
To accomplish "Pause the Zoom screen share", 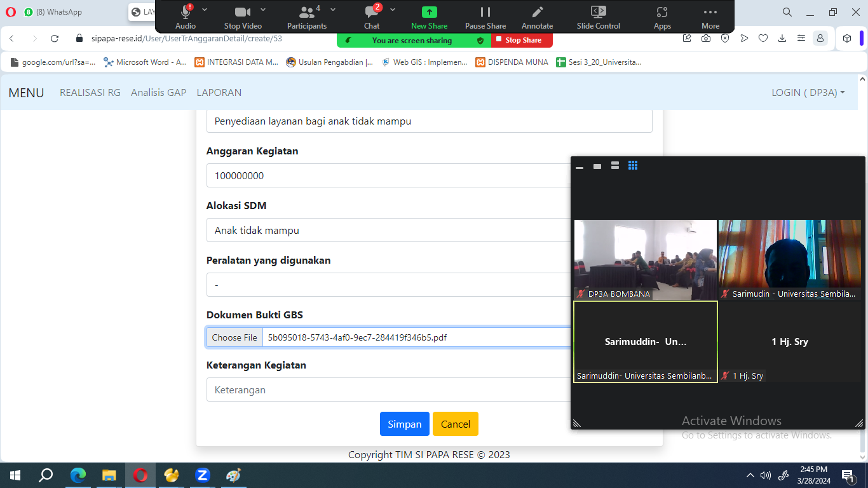I will (485, 12).
